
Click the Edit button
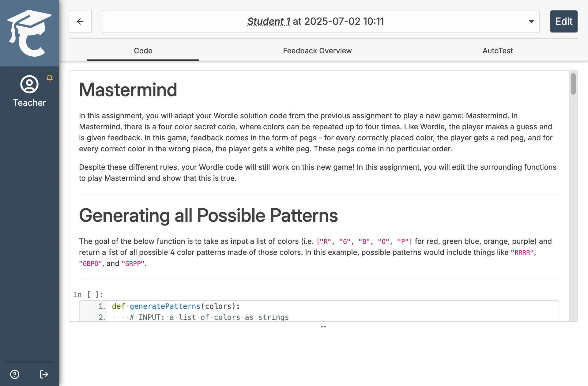tap(564, 21)
